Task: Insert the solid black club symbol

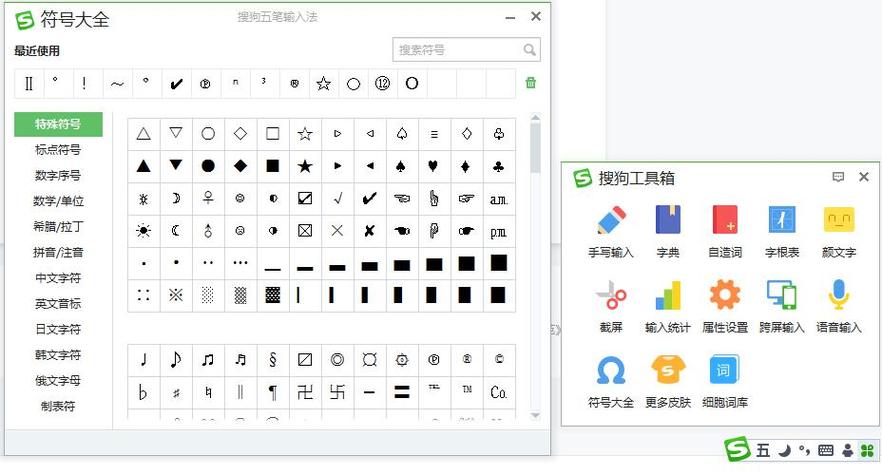Action: click(498, 166)
